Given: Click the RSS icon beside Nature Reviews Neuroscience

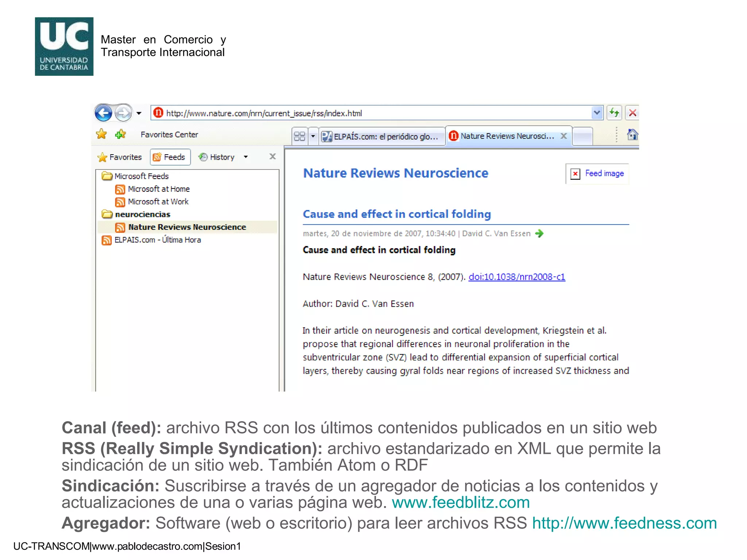Looking at the screenshot, I should coord(120,227).
